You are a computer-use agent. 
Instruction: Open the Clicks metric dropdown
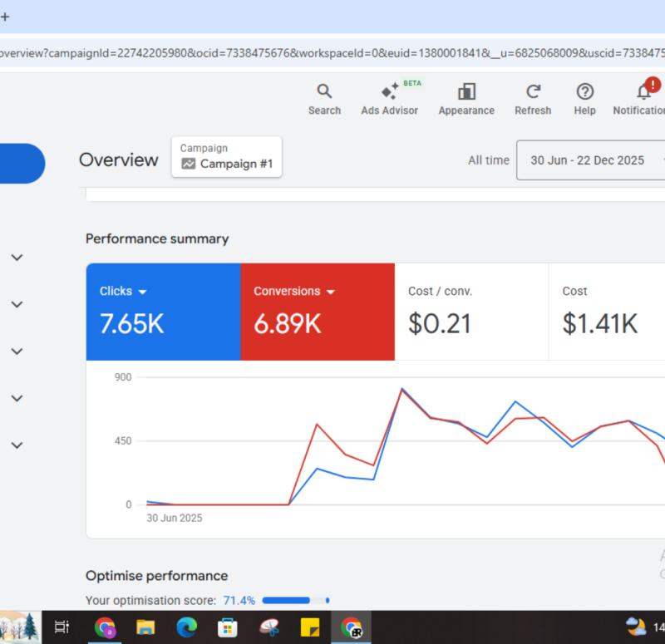[145, 292]
